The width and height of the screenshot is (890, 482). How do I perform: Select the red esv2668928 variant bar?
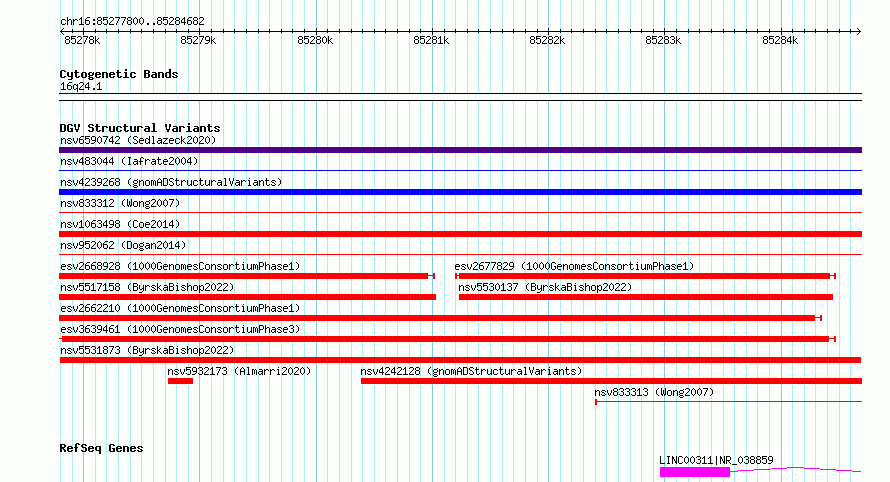click(247, 276)
